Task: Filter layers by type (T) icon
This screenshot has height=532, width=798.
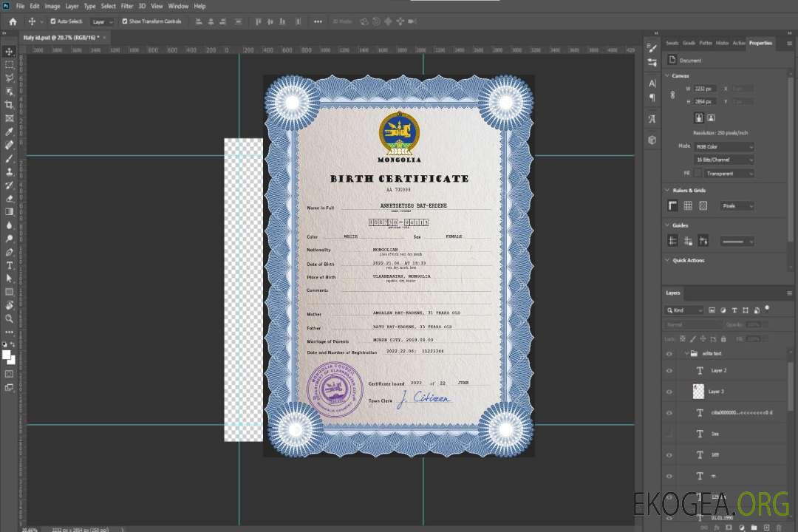Action: [734, 310]
